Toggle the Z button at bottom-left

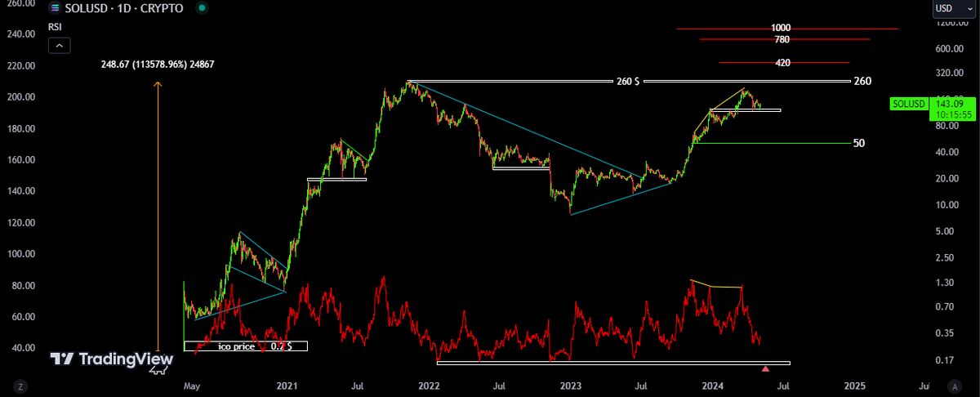[20, 386]
